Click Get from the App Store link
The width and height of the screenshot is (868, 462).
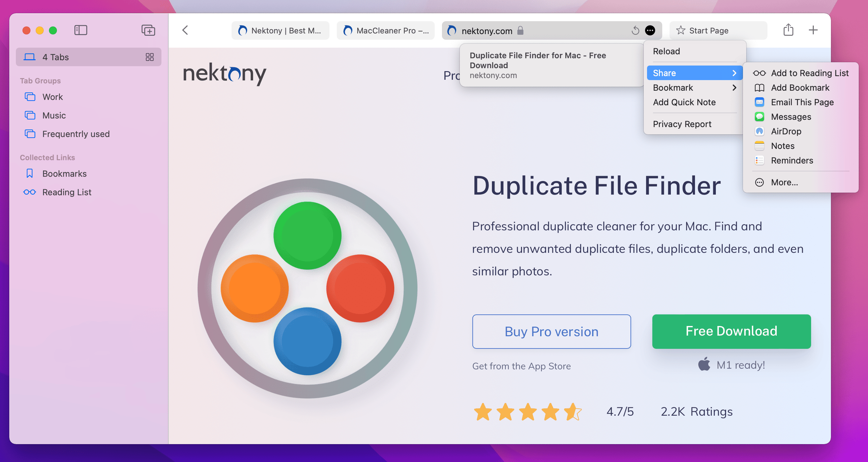click(521, 366)
